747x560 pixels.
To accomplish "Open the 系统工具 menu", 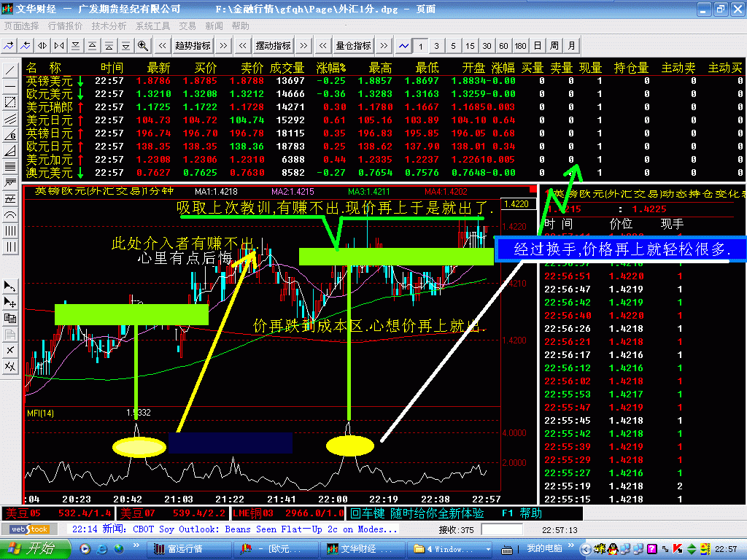I will point(153,26).
